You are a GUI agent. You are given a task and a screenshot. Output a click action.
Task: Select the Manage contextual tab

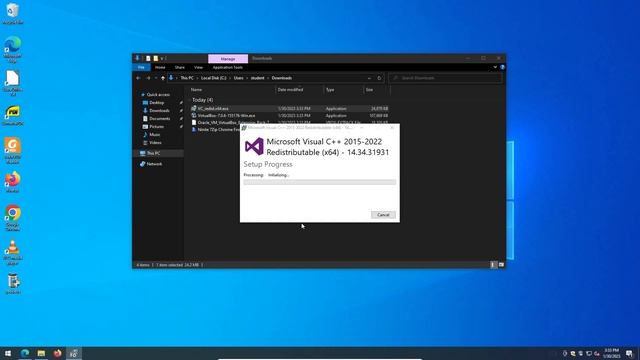228,59
